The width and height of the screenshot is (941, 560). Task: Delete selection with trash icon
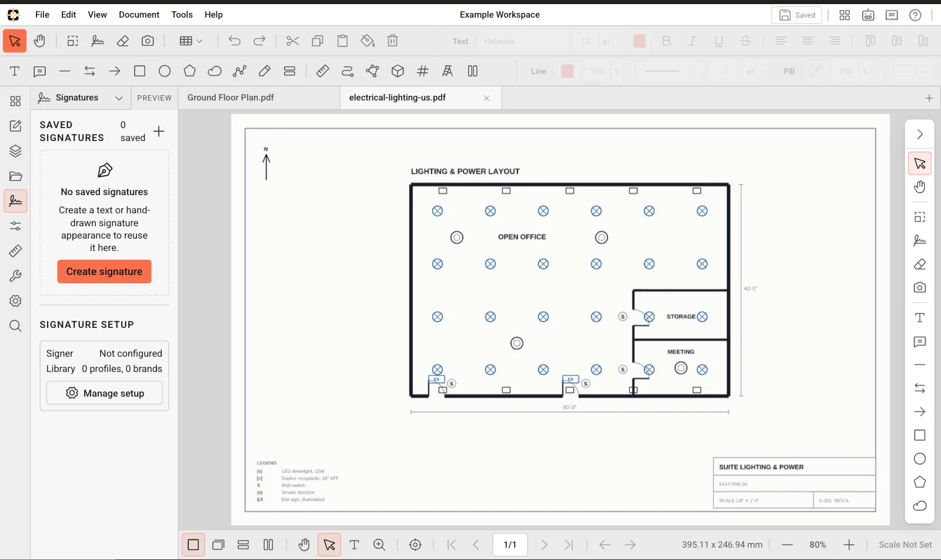pyautogui.click(x=393, y=41)
